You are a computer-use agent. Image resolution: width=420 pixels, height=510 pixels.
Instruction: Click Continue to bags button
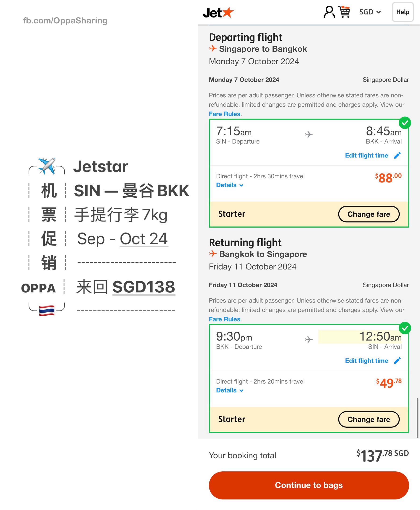click(x=309, y=485)
